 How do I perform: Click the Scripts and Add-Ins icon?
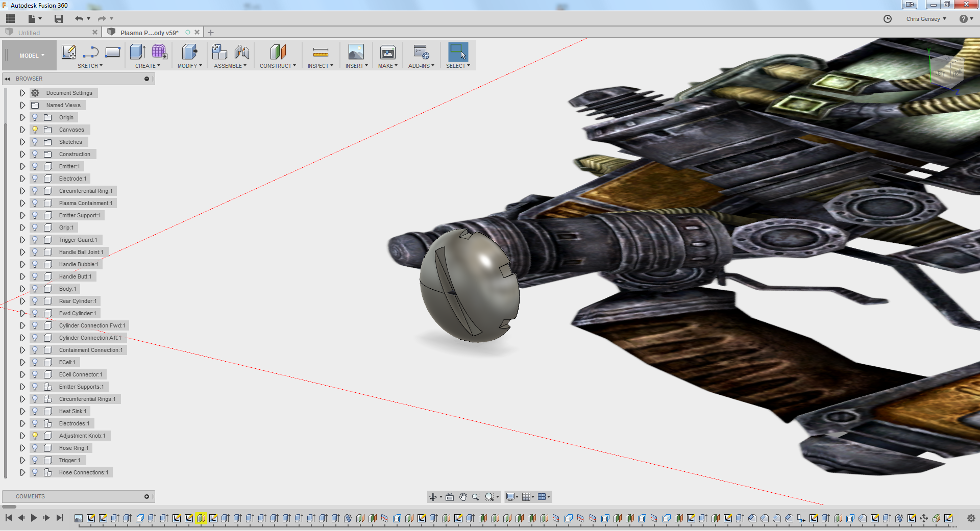click(x=421, y=52)
